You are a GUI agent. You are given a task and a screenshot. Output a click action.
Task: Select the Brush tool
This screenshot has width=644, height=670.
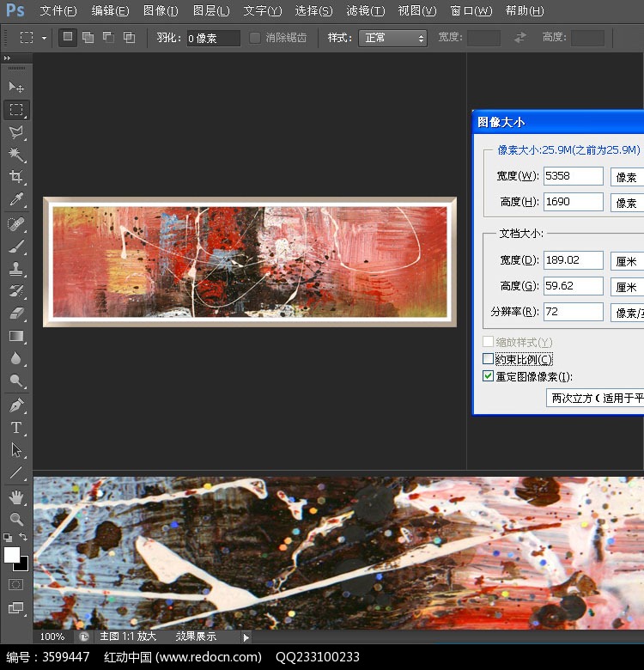[16, 247]
